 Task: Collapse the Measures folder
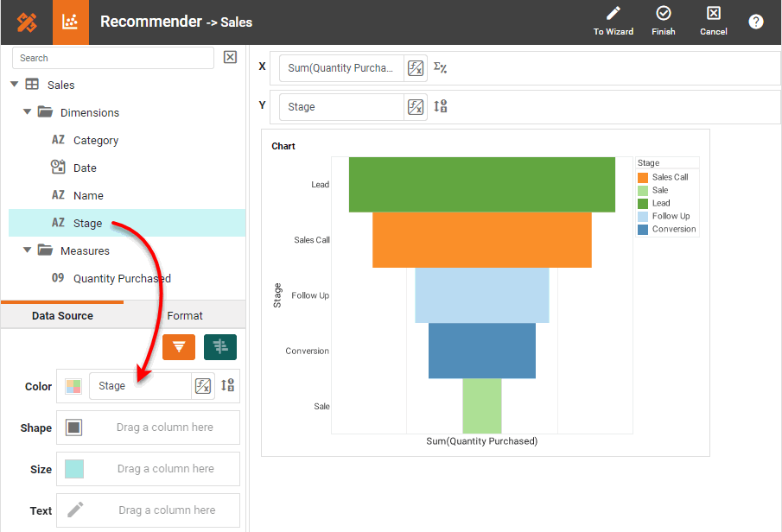coord(28,250)
